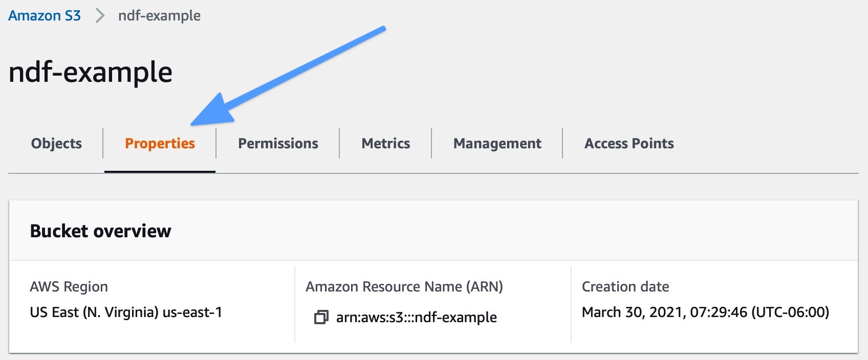This screenshot has height=360, width=868.
Task: Click the underline beneath Properties tab
Action: [160, 172]
